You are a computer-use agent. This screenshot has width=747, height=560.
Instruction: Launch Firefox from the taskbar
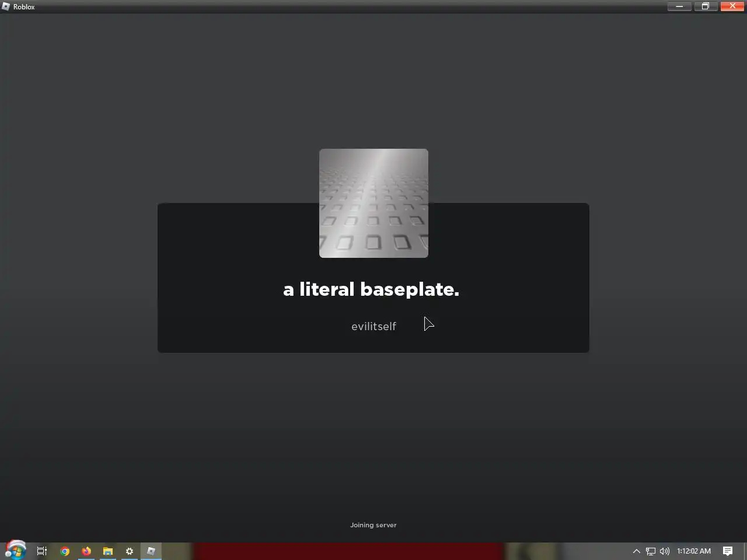pyautogui.click(x=86, y=551)
